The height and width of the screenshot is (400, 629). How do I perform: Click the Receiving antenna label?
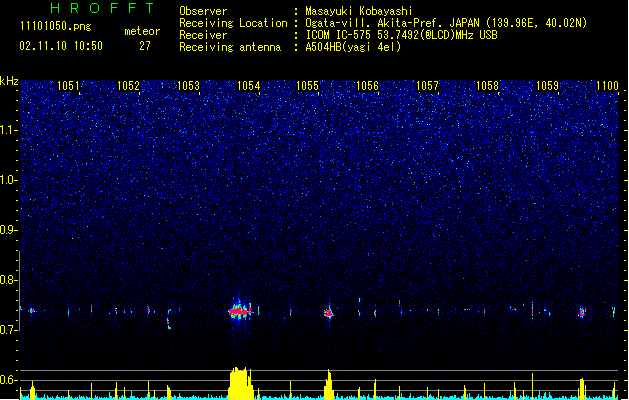tap(230, 47)
